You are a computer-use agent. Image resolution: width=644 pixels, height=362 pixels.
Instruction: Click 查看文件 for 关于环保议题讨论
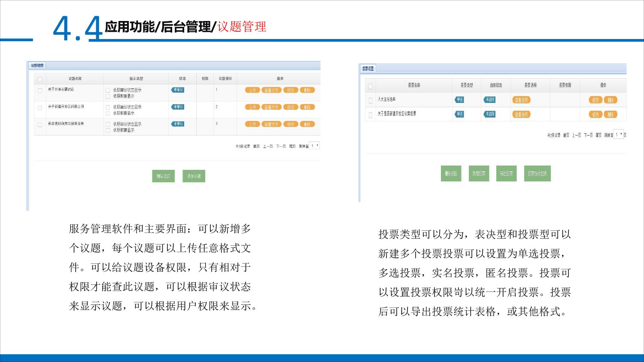coord(271,90)
